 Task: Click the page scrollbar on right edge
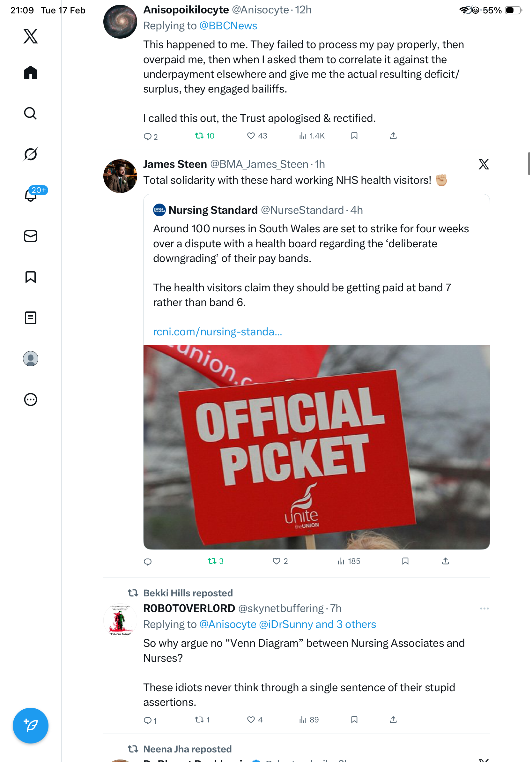pos(529,163)
